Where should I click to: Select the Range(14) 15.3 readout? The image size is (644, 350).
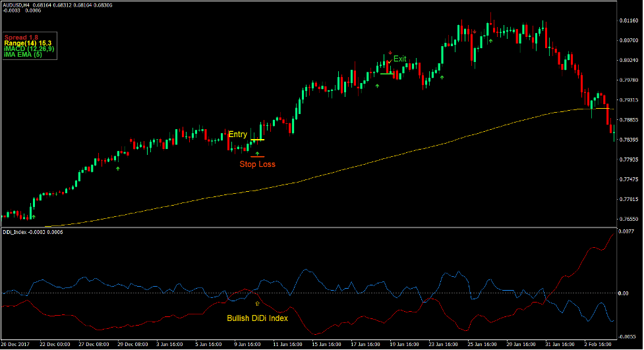(x=26, y=43)
